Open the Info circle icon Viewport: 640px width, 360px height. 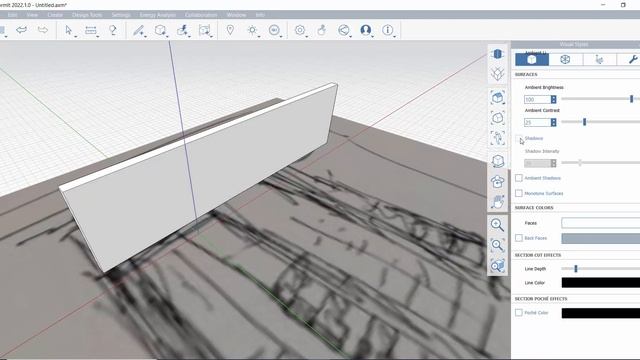point(387,30)
